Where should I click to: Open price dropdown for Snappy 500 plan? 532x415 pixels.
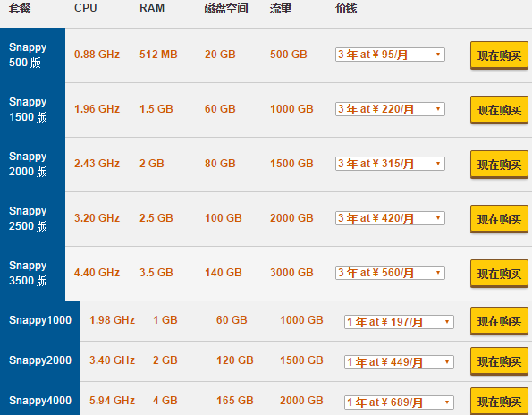tap(390, 55)
